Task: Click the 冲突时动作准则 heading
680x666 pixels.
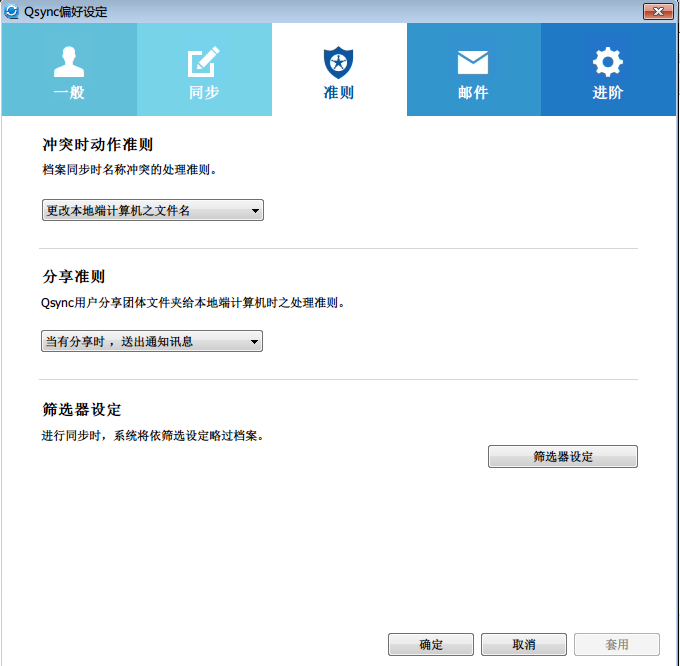Action: (x=98, y=144)
